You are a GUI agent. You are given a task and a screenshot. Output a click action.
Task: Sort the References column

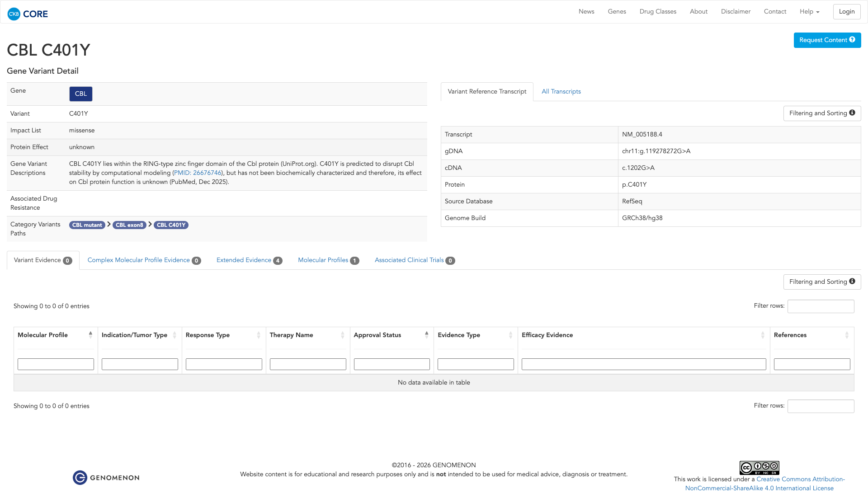846,335
